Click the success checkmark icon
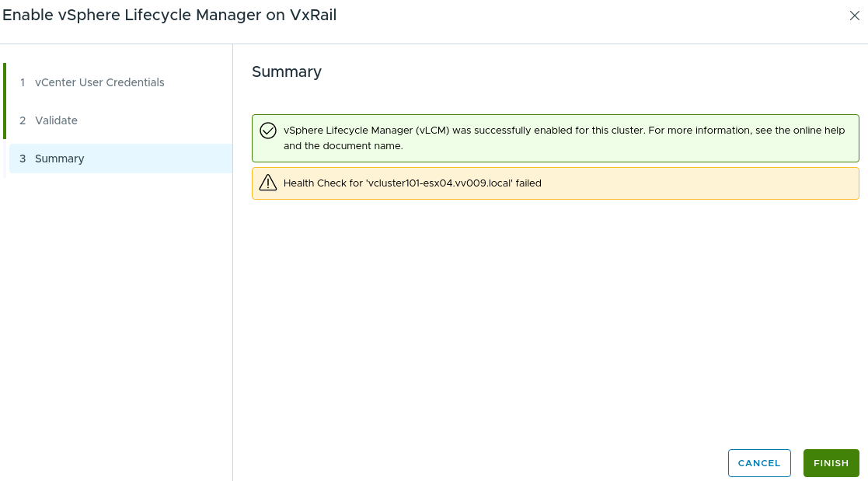The image size is (868, 481). 267,131
